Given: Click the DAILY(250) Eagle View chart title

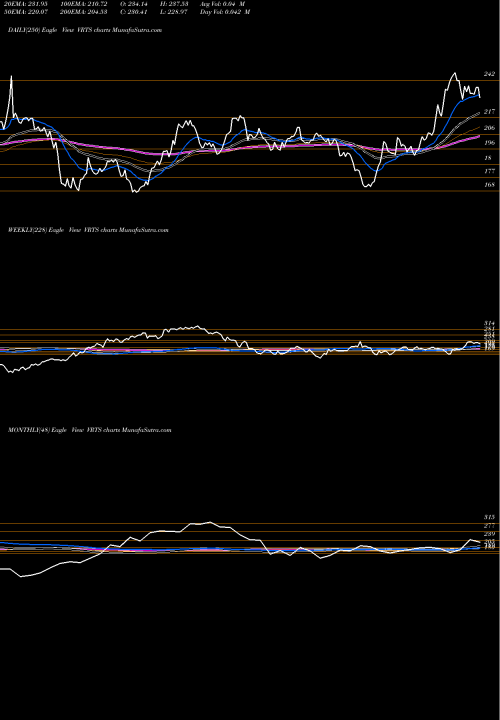Looking at the screenshot, I should 85,30.
